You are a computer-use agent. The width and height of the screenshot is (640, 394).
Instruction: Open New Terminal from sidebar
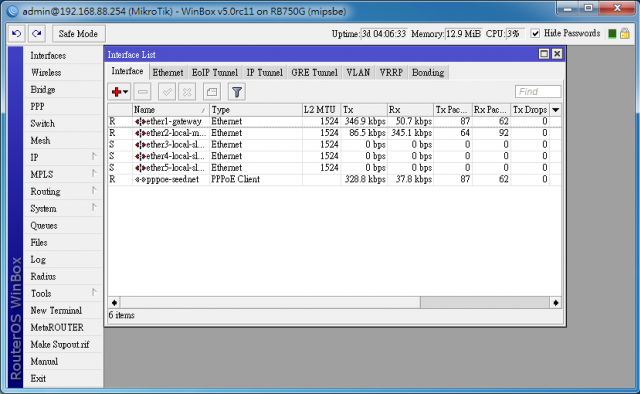(x=63, y=311)
